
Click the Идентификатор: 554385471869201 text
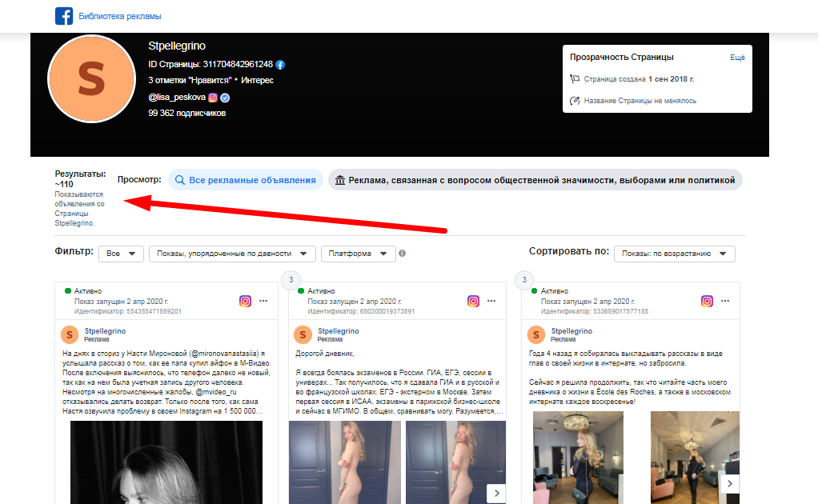tap(128, 311)
